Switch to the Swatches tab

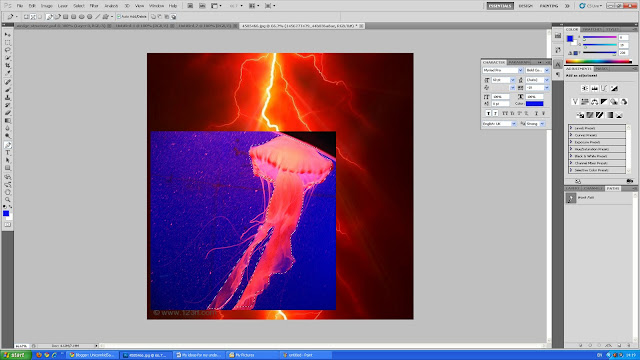(591, 29)
